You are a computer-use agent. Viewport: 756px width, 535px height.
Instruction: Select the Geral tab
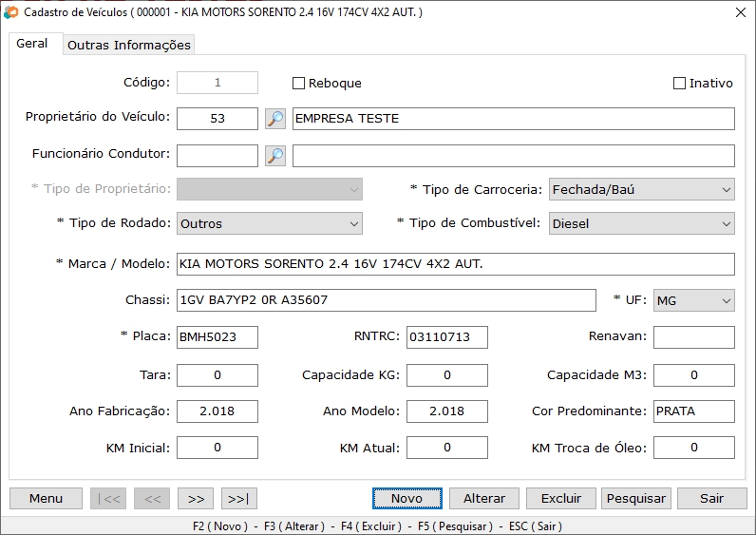pyautogui.click(x=32, y=44)
